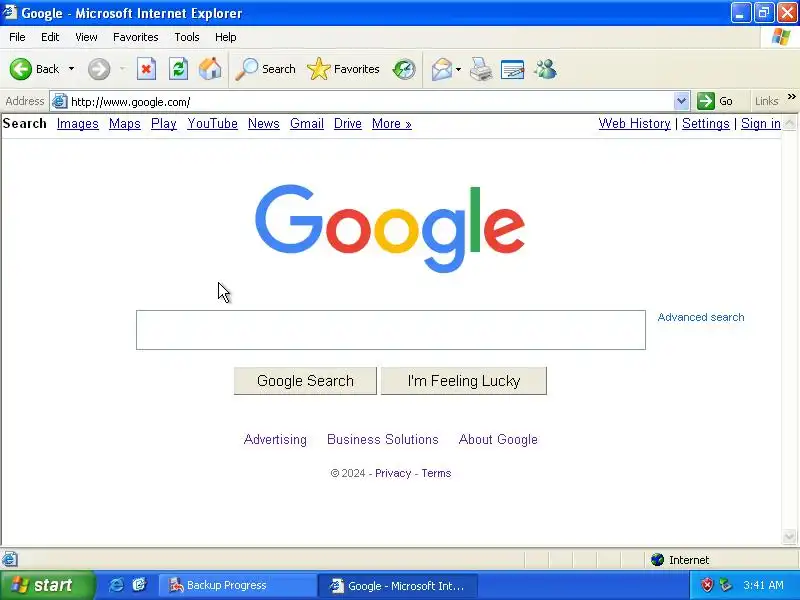Open the Messenger people icon
The height and width of the screenshot is (600, 800).
pyautogui.click(x=545, y=69)
